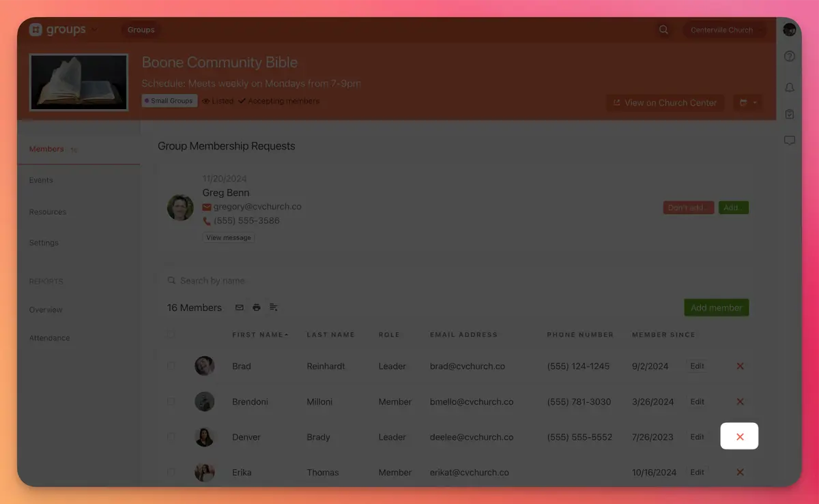Edit Erika Thomas's membership
Viewport: 819px width, 504px height.
point(697,472)
